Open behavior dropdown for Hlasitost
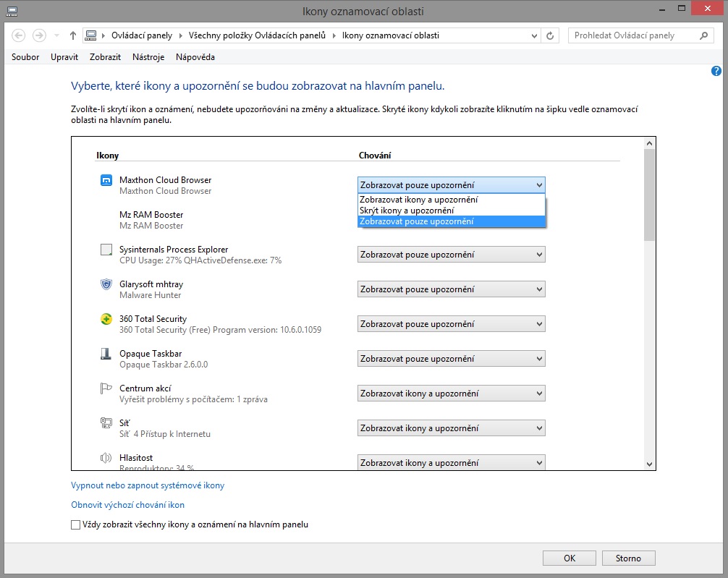The height and width of the screenshot is (578, 728). click(452, 462)
